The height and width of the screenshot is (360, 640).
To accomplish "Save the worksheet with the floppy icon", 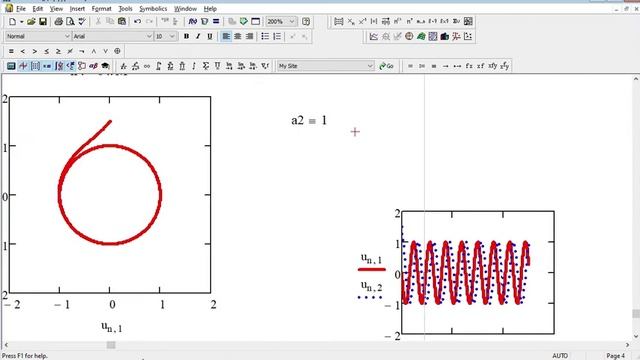I will click(x=42, y=22).
